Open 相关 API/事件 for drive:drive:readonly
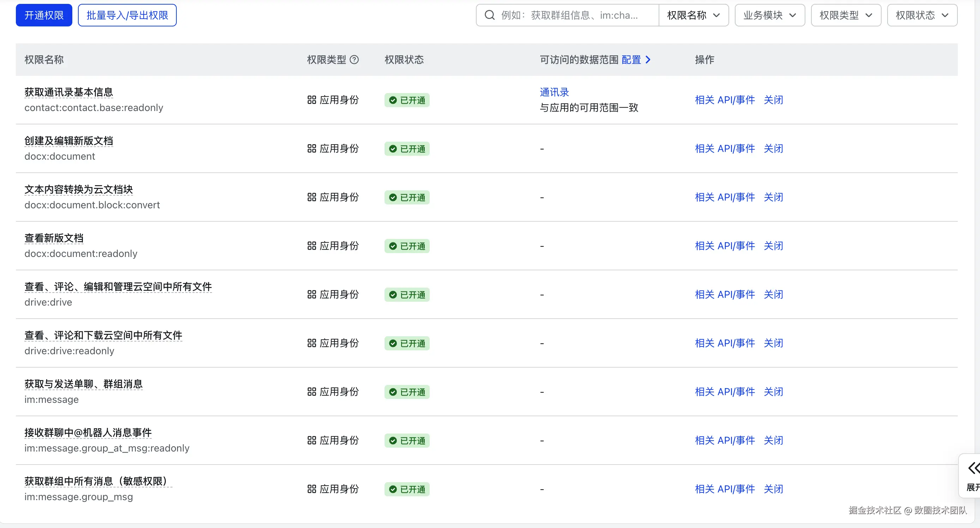The image size is (980, 528). [x=724, y=343]
